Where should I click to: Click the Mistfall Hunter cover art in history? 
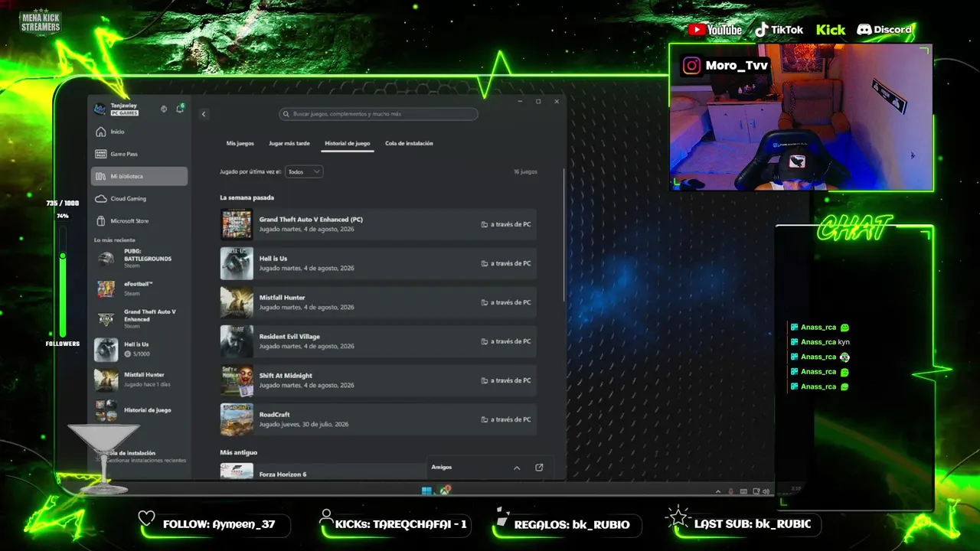237,302
